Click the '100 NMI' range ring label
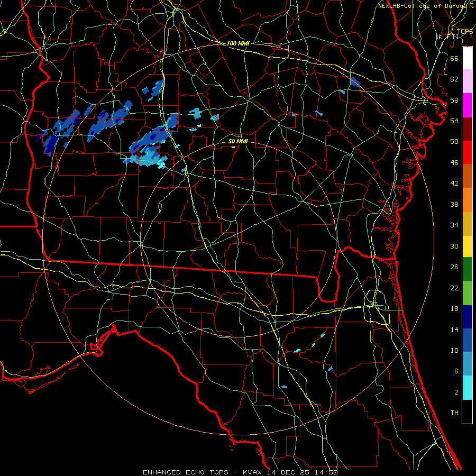This screenshot has height=476, width=476. tap(238, 44)
